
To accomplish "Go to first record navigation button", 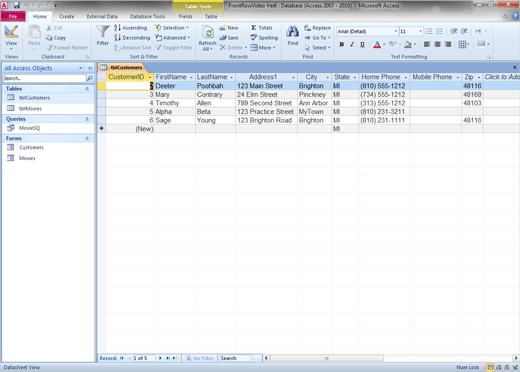I will 122,358.
